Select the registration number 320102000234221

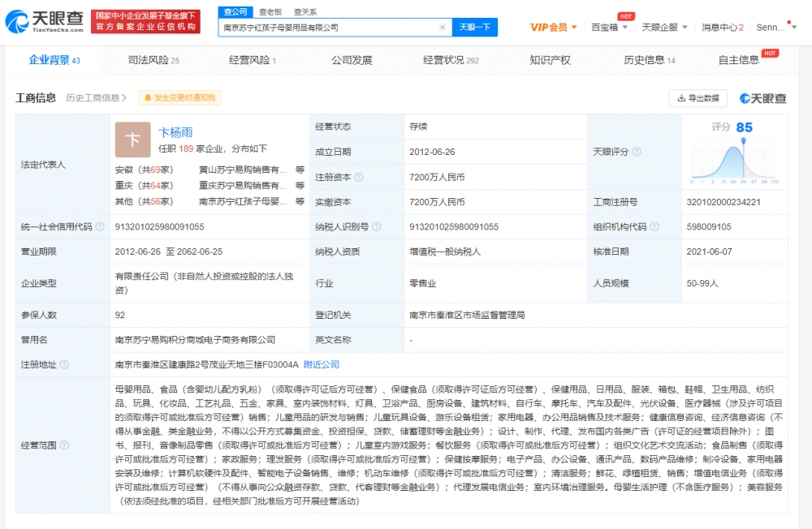point(723,202)
